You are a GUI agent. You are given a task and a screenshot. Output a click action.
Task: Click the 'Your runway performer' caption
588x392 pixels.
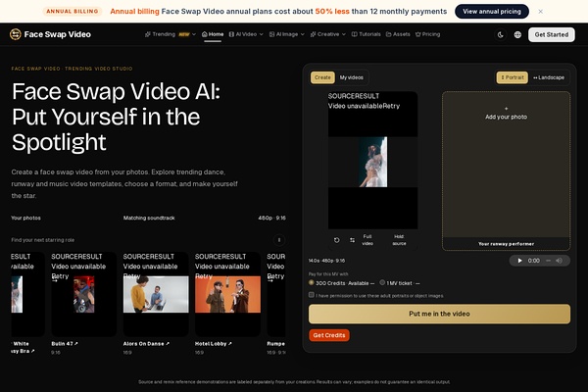(x=506, y=243)
